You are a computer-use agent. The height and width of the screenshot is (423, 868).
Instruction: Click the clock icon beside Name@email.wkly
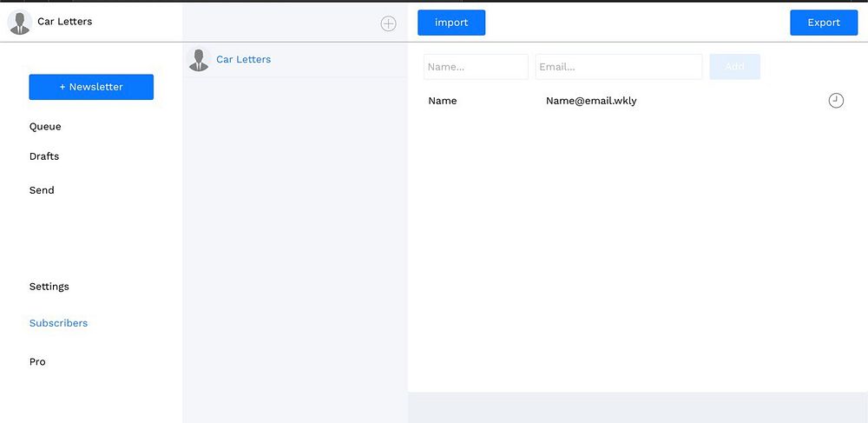pos(836,101)
